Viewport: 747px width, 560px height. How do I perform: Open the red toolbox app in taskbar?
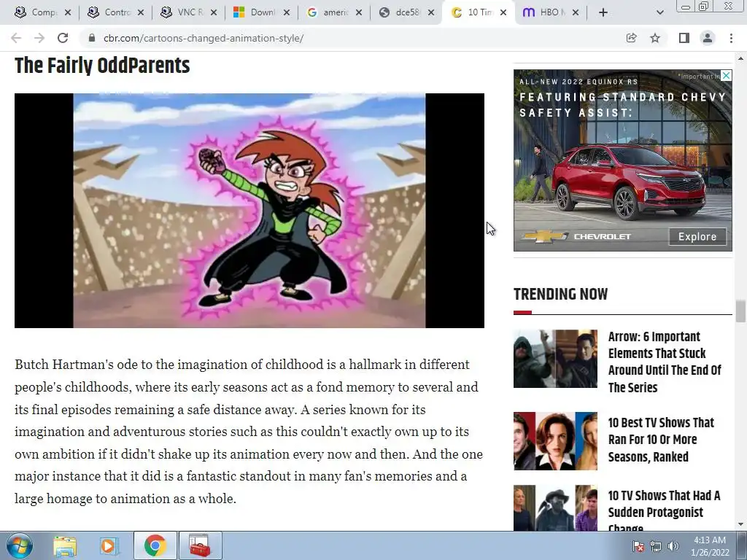(x=200, y=545)
